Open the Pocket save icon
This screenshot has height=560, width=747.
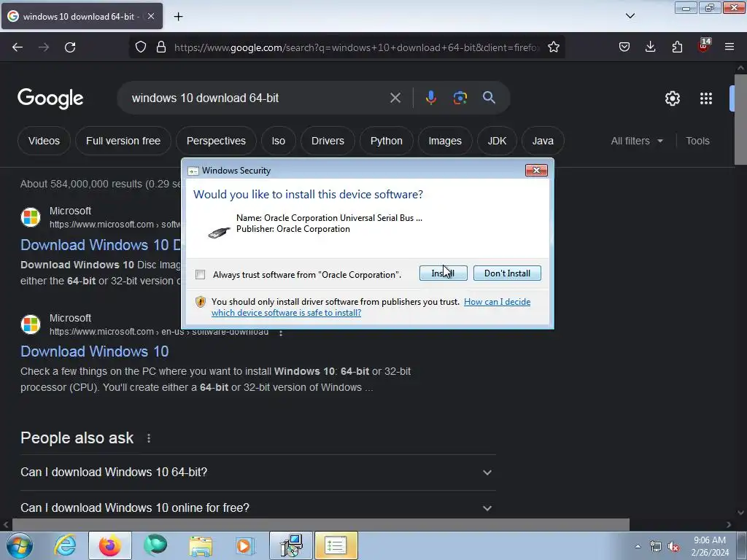[x=624, y=47]
